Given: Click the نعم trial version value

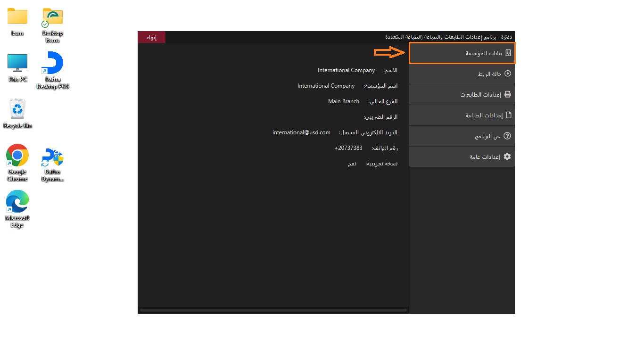Looking at the screenshot, I should (x=352, y=164).
